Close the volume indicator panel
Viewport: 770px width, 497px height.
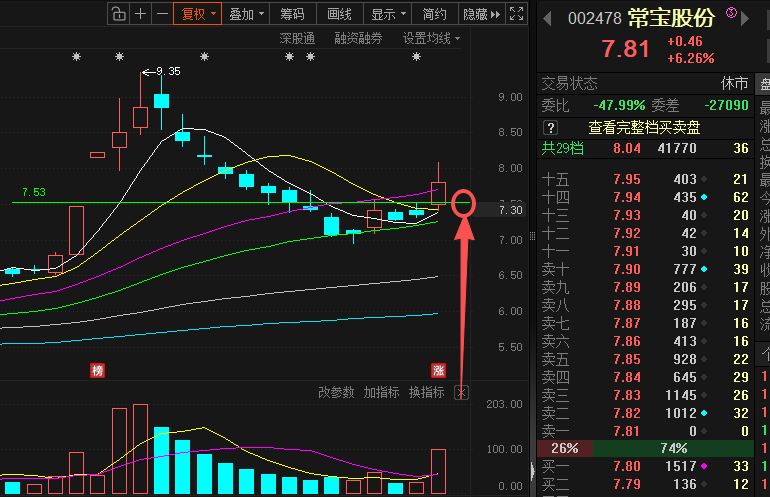461,392
